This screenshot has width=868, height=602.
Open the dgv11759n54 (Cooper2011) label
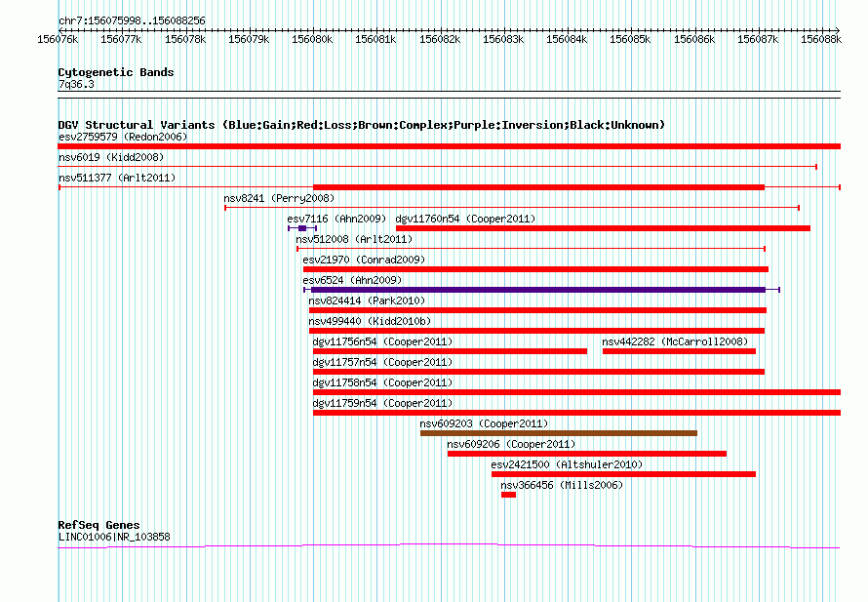pos(382,403)
